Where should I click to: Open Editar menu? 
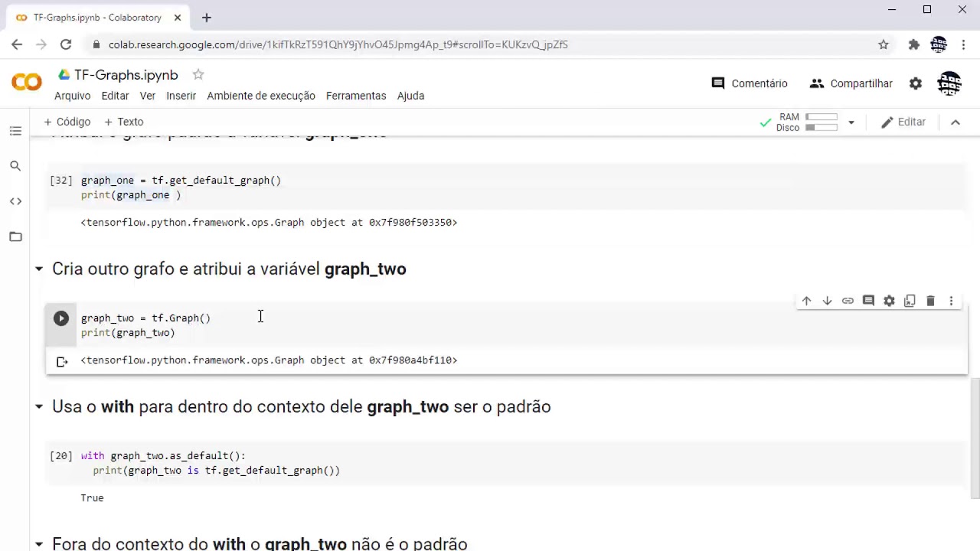pos(115,96)
